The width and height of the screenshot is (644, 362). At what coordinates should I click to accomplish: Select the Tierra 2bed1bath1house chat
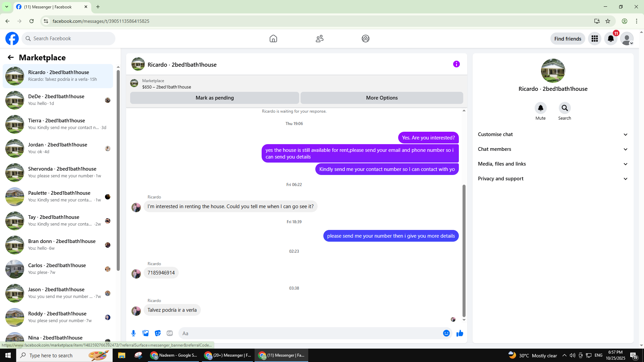58,124
